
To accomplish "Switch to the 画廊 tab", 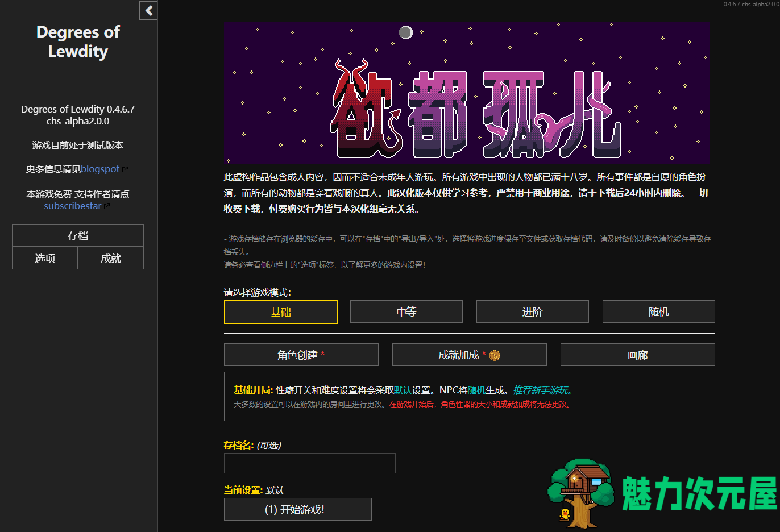I will pos(638,355).
